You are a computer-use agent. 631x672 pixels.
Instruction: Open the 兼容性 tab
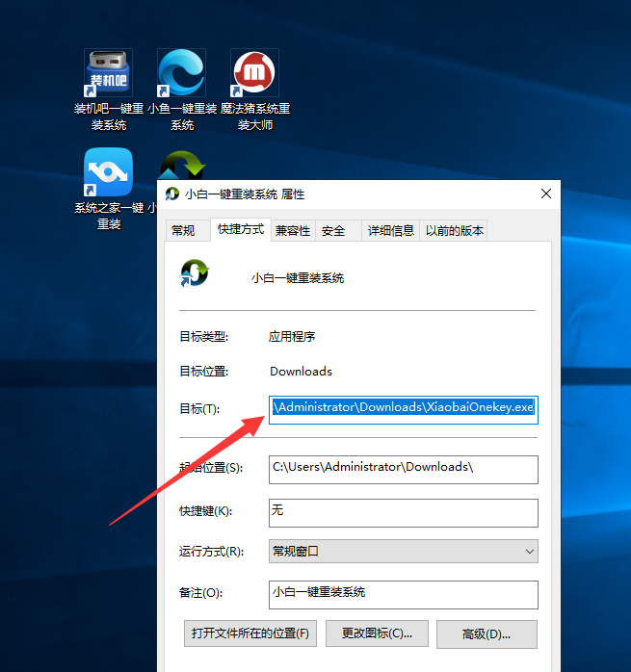(x=293, y=230)
